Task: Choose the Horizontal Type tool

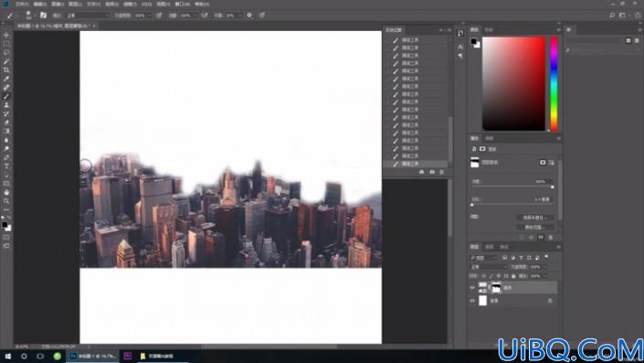Action: [x=6, y=166]
